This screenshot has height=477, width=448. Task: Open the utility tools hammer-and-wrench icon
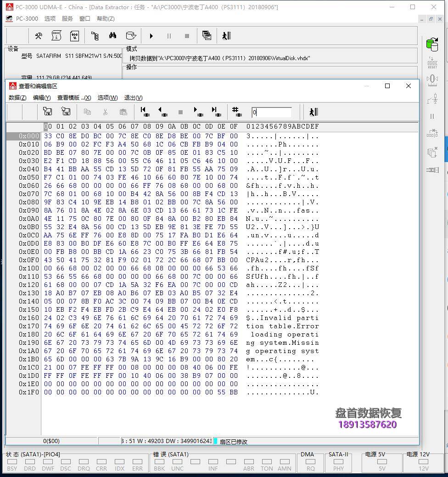click(x=39, y=36)
